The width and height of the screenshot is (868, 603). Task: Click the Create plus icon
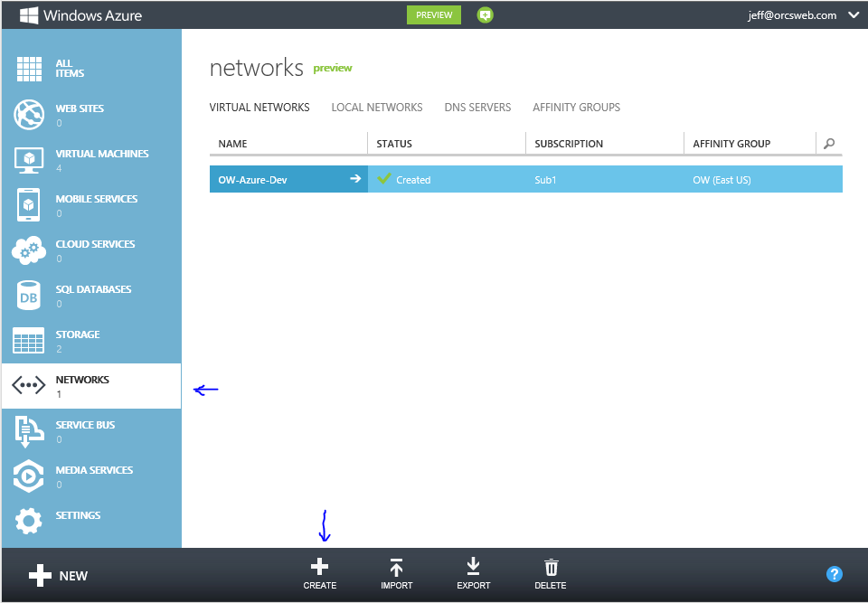(319, 567)
